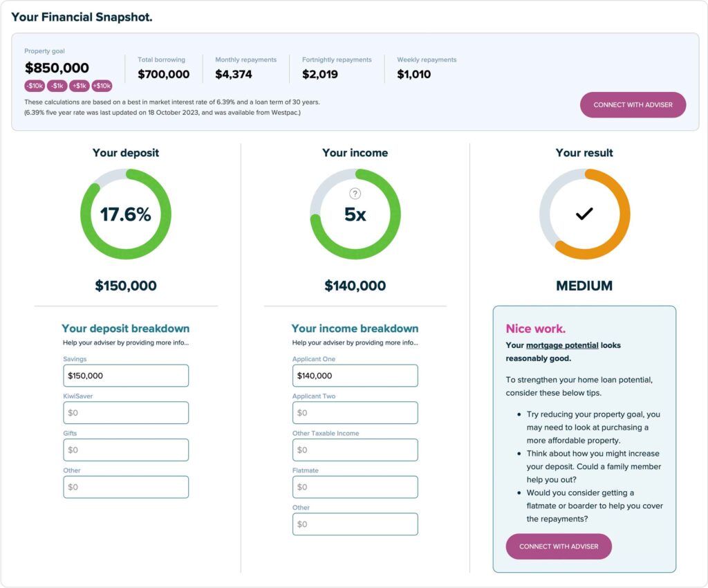This screenshot has width=708, height=588.
Task: Click the checkmark icon in Your result
Action: pos(584,214)
